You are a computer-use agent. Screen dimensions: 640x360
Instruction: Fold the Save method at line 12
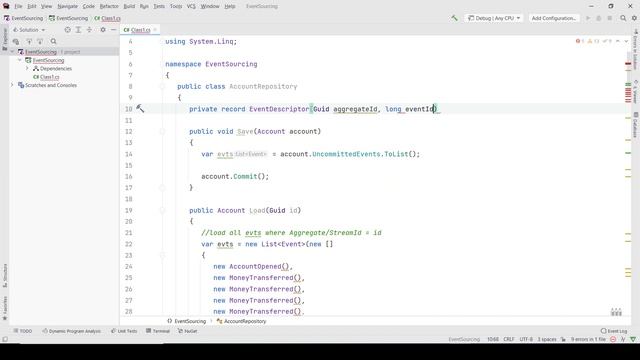[x=162, y=131]
